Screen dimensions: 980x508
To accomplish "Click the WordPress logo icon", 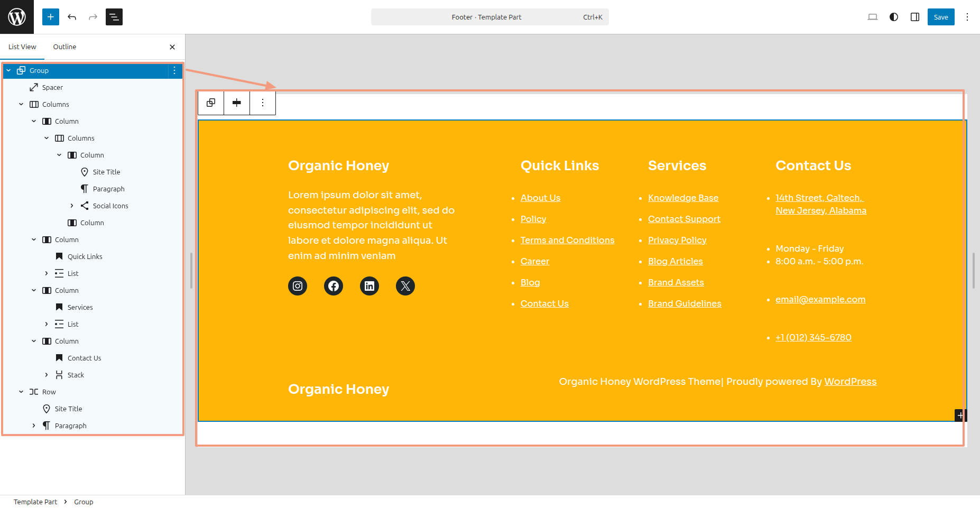I will pos(17,17).
